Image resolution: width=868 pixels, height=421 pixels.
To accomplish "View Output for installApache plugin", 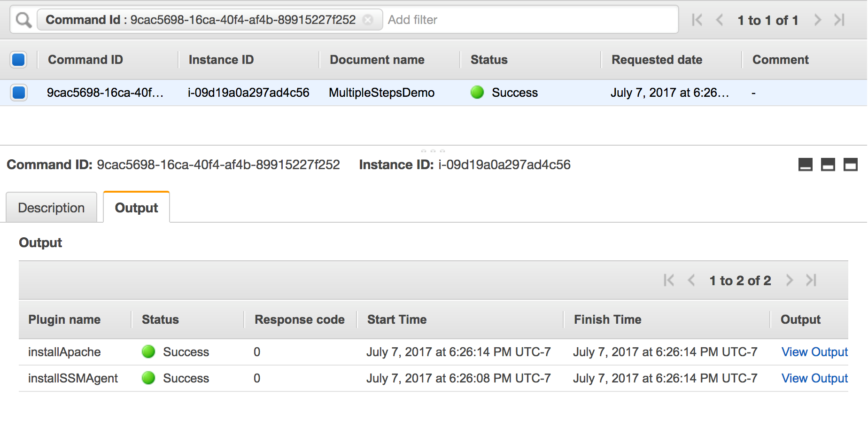I will click(814, 352).
